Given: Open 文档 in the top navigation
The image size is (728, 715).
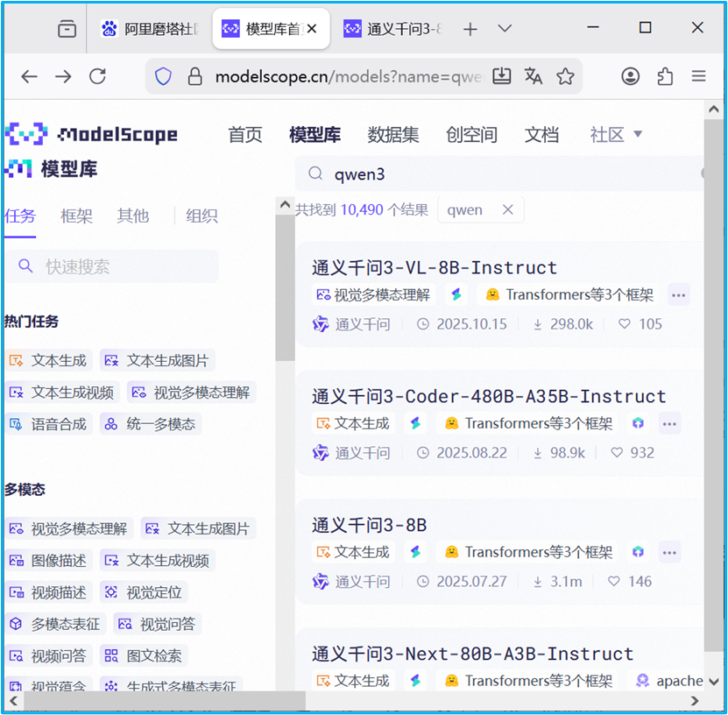Looking at the screenshot, I should click(541, 135).
